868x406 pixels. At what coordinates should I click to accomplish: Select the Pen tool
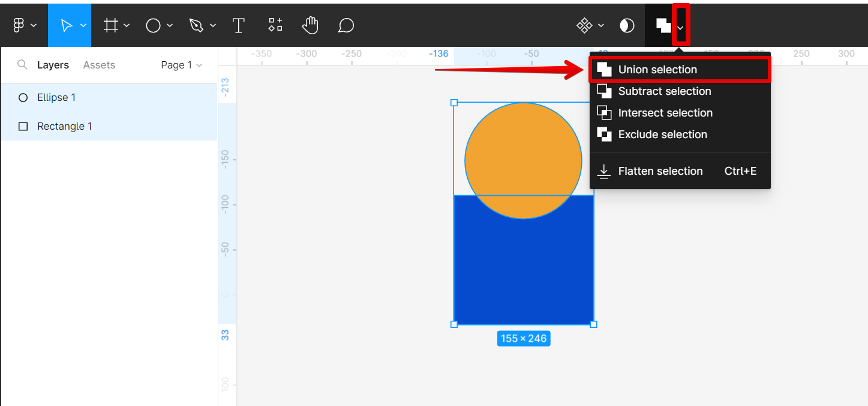point(196,25)
